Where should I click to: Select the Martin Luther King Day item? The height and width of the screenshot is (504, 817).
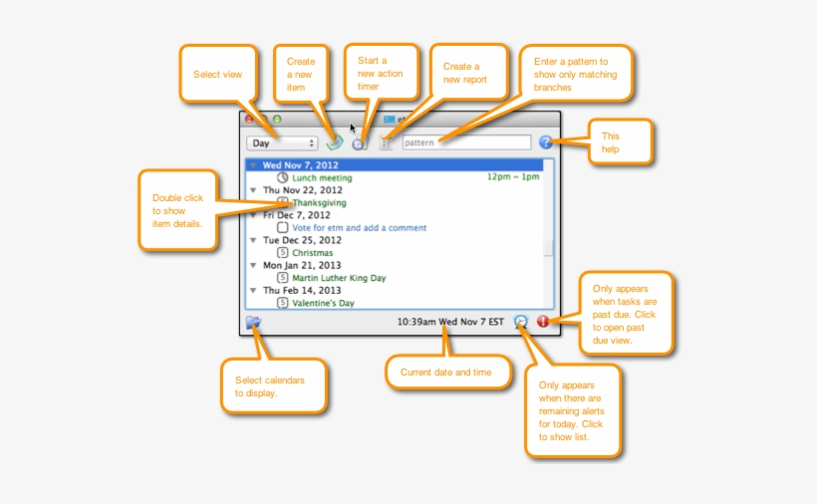pos(339,278)
